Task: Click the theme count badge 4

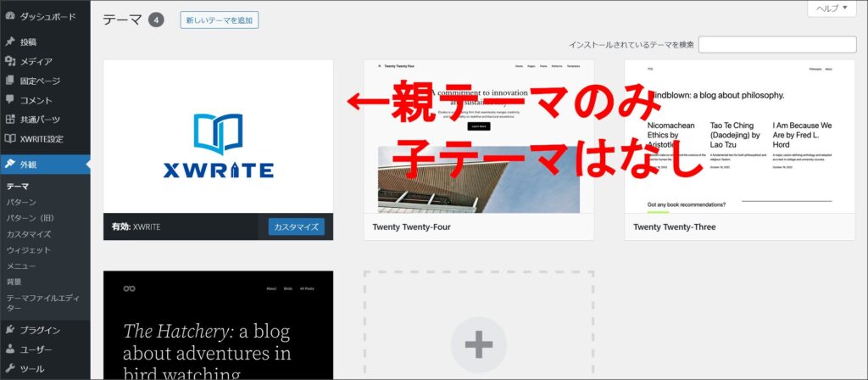Action: click(x=156, y=20)
